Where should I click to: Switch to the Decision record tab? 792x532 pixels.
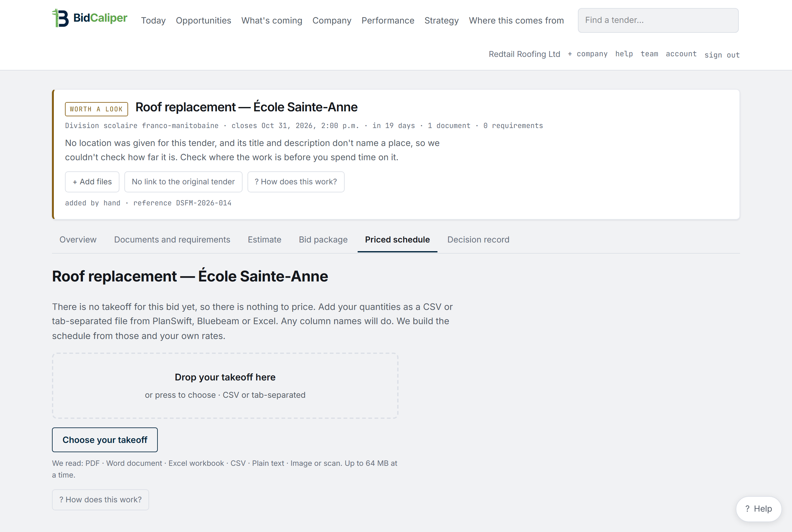coord(478,239)
